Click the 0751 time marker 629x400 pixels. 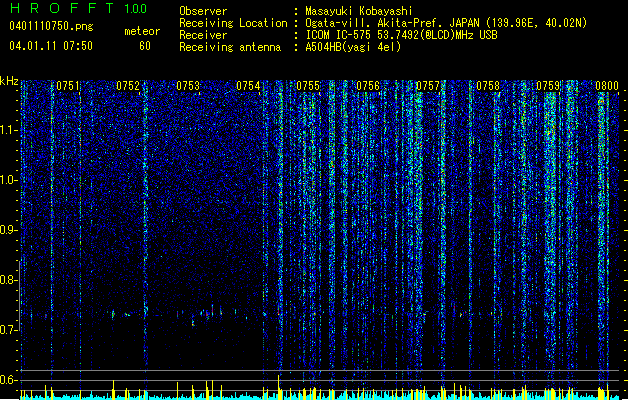68,86
